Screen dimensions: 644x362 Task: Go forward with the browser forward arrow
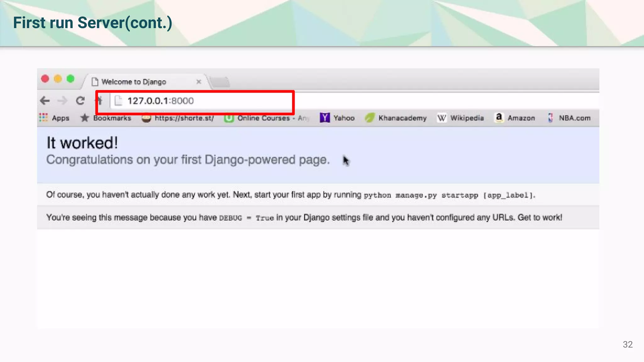(x=62, y=101)
